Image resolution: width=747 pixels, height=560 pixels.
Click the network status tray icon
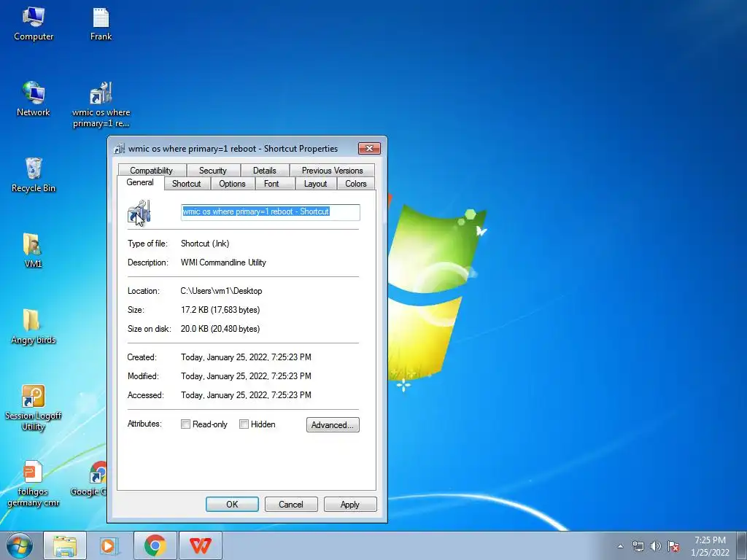tap(638, 546)
